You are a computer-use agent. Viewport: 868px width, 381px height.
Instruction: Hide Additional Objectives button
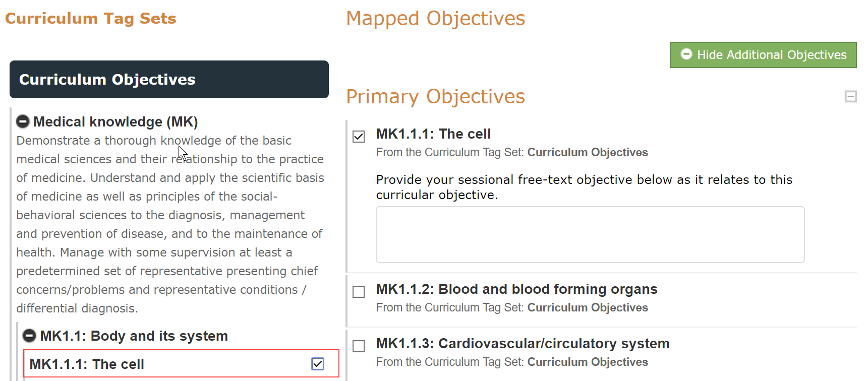point(763,55)
